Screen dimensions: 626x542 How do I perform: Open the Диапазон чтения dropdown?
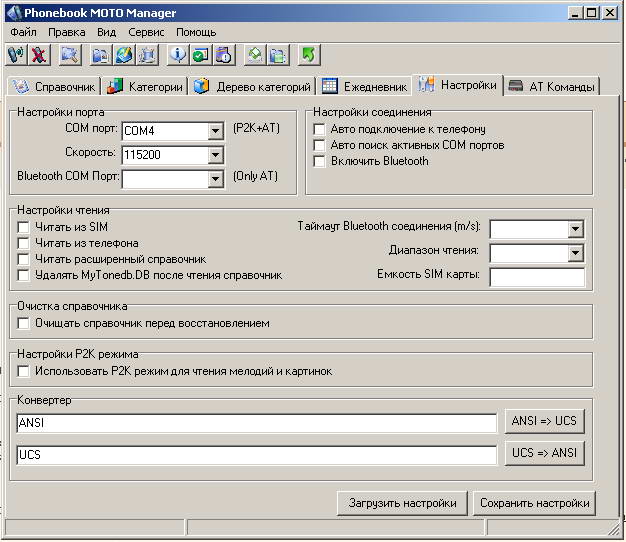[x=575, y=253]
